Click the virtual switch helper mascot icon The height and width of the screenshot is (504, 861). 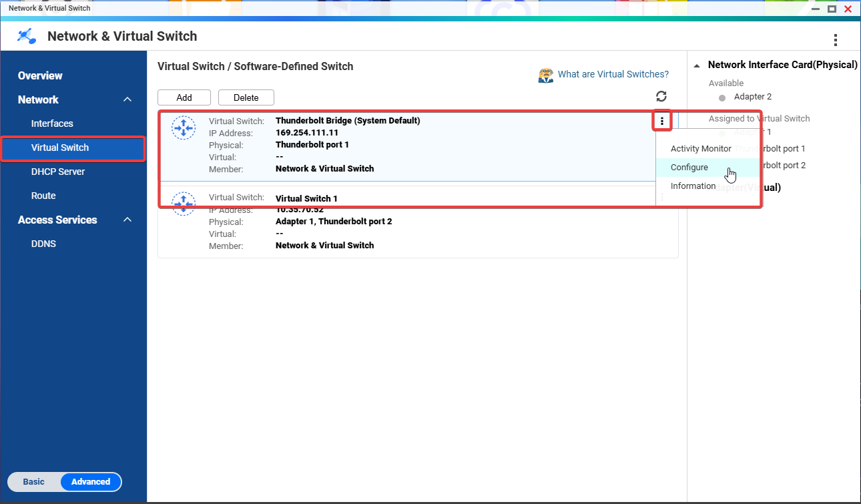[546, 75]
